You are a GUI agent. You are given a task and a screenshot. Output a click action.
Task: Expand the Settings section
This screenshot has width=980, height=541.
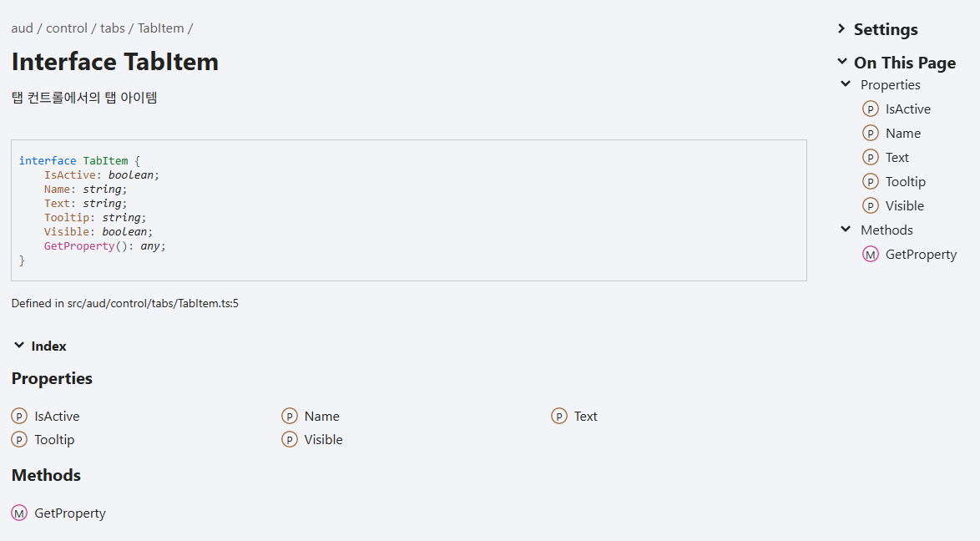841,29
